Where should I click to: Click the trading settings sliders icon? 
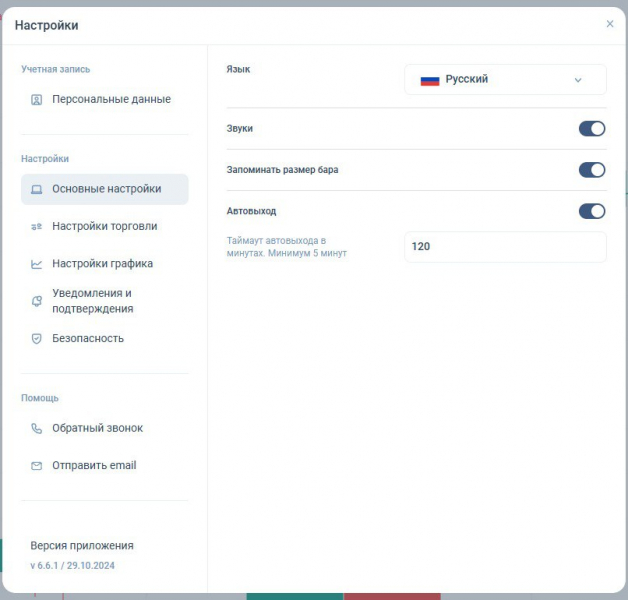pyautogui.click(x=36, y=227)
